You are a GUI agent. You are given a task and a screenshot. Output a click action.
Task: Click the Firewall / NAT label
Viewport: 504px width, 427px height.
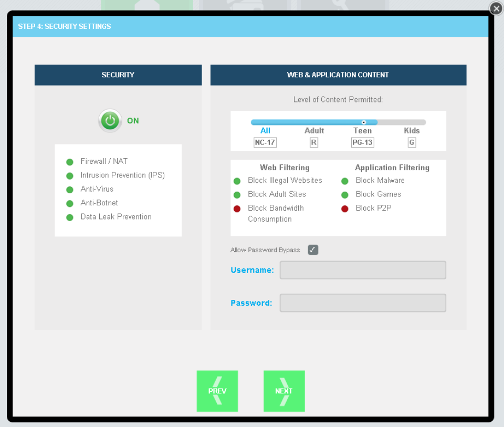tap(104, 161)
